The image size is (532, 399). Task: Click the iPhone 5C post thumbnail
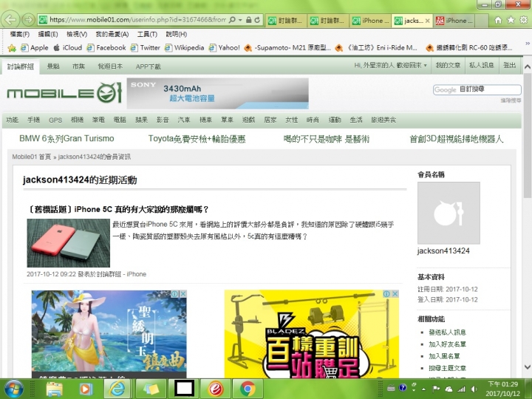coord(69,243)
